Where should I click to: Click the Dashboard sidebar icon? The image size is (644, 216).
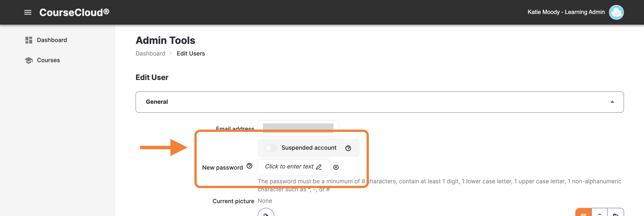pos(29,40)
